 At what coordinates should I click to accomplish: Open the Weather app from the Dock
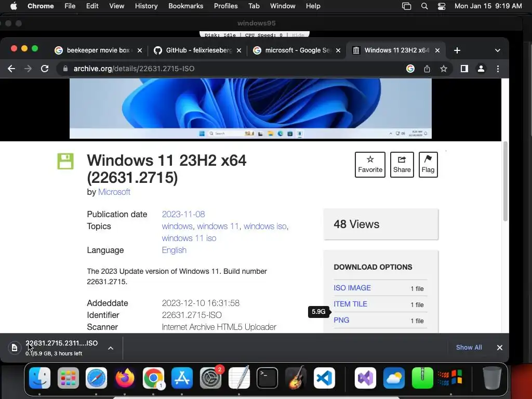(x=394, y=378)
